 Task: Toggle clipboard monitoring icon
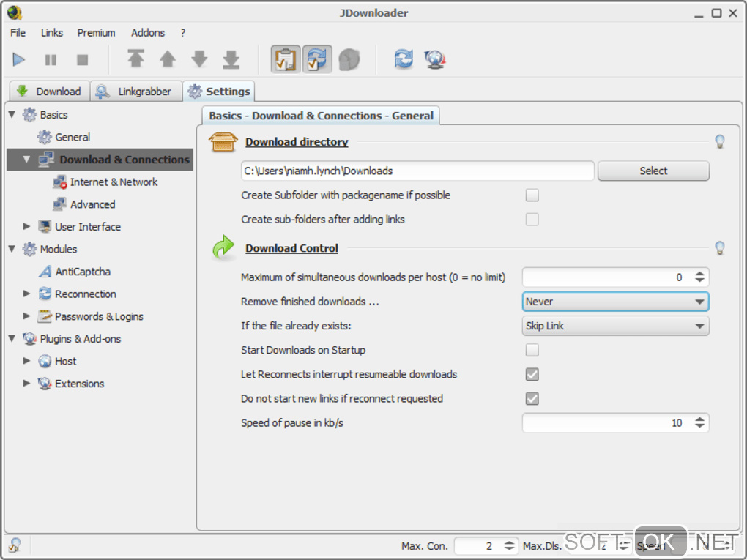[x=286, y=59]
